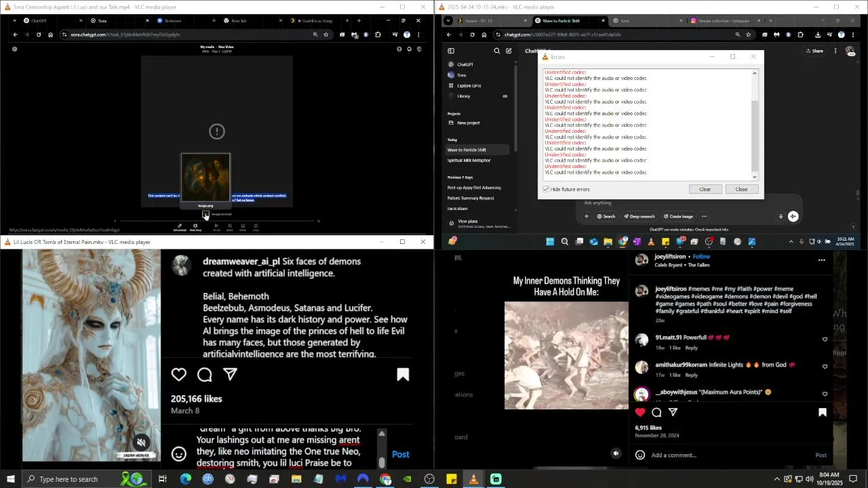868x488 pixels.
Task: Click Clear in the VLC Errors dialog
Action: click(705, 189)
